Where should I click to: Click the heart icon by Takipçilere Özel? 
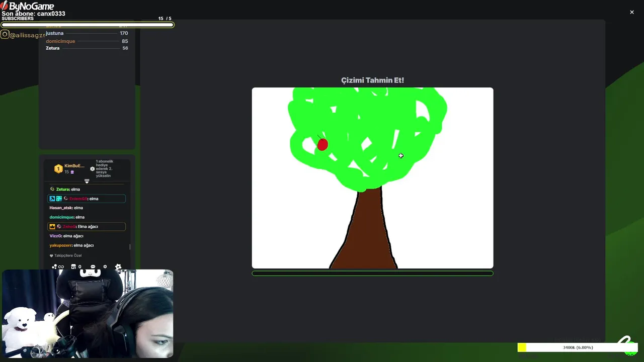tap(51, 255)
